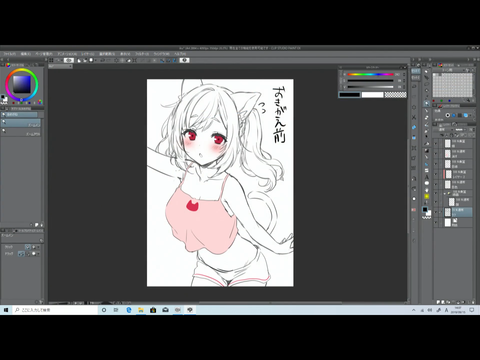Toggle visibility of the layer folder

coord(436,193)
